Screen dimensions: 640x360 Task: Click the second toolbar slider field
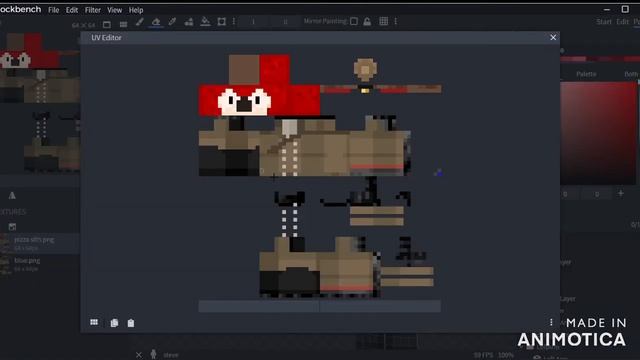point(285,22)
